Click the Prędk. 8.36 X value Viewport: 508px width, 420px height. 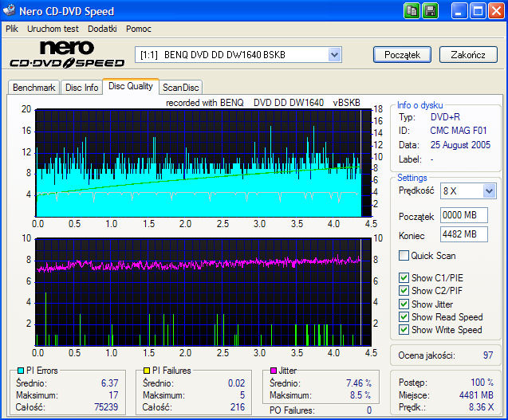pyautogui.click(x=482, y=407)
